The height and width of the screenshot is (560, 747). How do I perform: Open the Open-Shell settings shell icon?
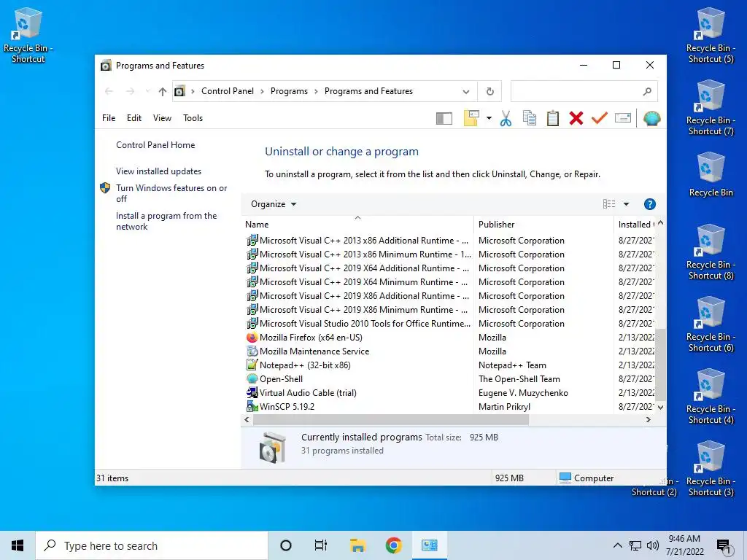coord(651,118)
